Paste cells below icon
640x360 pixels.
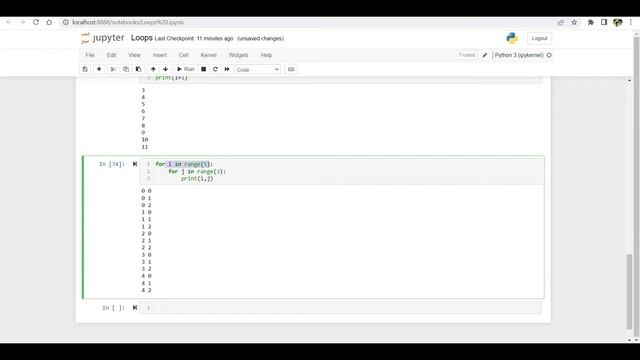coord(138,69)
